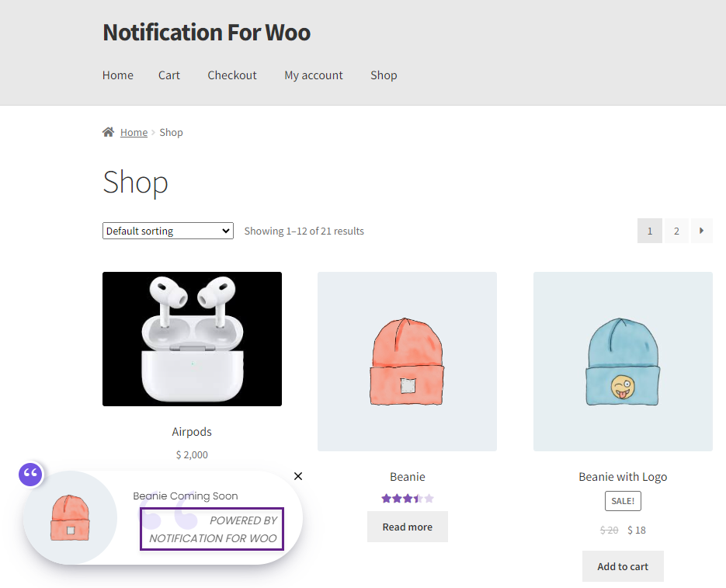Viewport: 726px width, 588px height.
Task: Click the Notification For Woo site title
Action: tap(207, 33)
